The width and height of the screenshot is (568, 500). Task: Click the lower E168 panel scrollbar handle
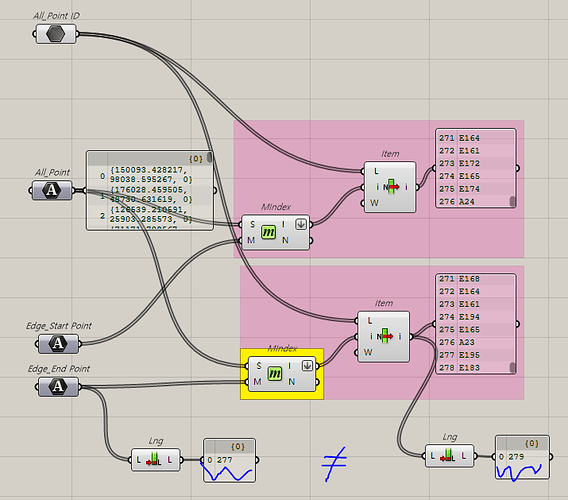pyautogui.click(x=513, y=367)
